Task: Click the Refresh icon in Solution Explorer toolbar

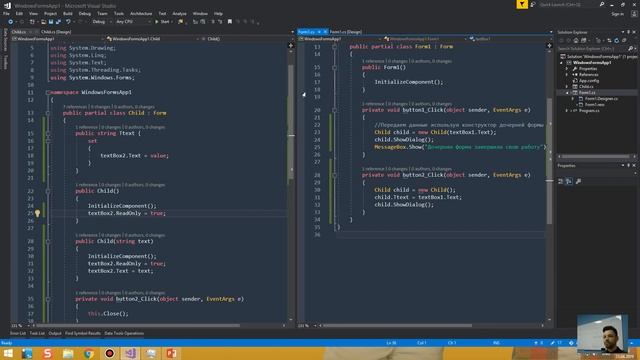Action: pos(616,40)
